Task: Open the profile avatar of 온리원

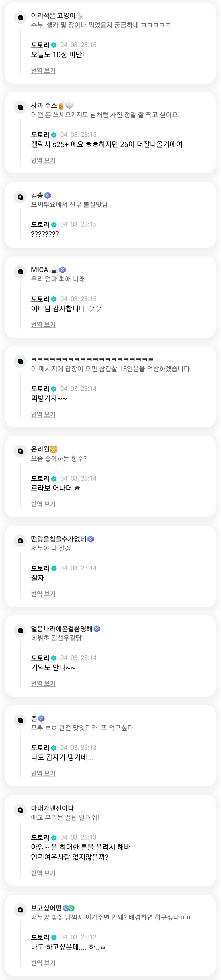Action: tap(20, 451)
